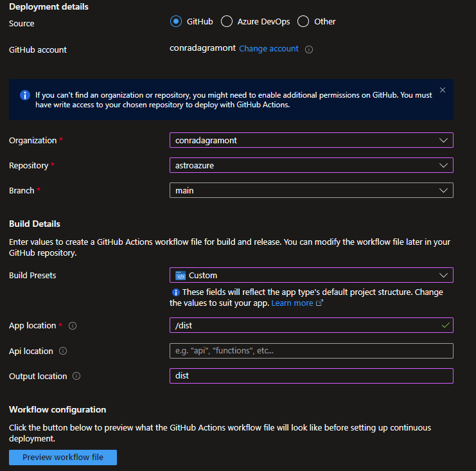Open the Repository dropdown showing astroazure
Viewport: 476px width, 471px height.
(312, 165)
